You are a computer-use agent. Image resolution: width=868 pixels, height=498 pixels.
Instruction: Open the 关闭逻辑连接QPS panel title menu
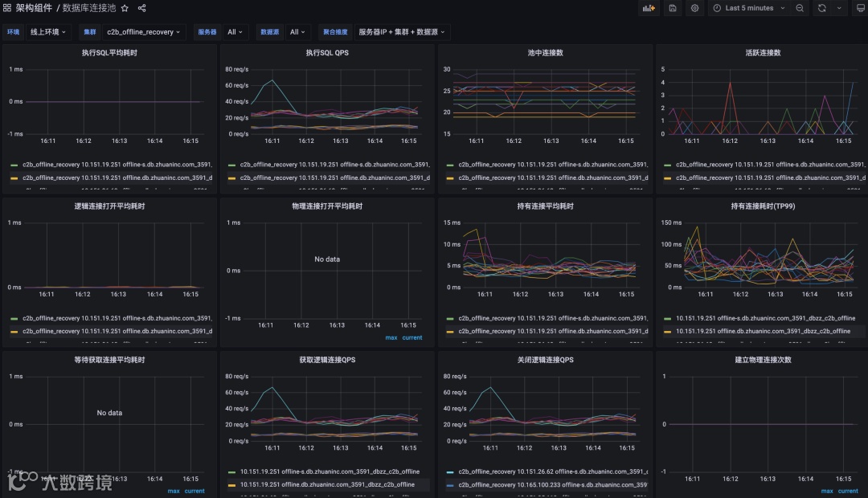tap(545, 360)
